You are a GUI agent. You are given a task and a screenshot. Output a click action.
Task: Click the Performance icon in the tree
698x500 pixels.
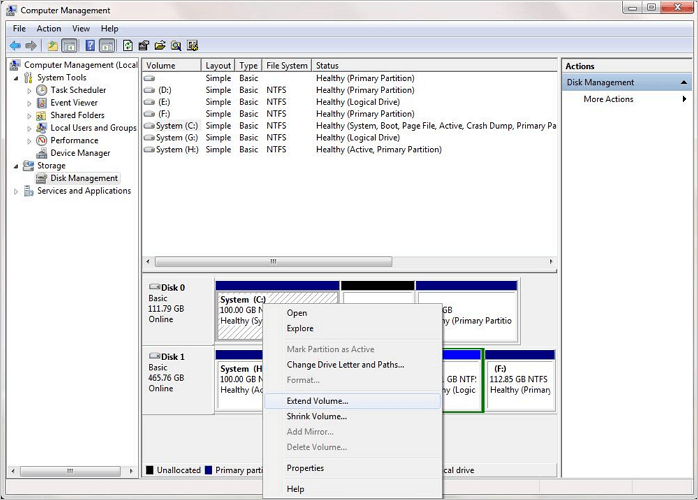click(x=42, y=141)
